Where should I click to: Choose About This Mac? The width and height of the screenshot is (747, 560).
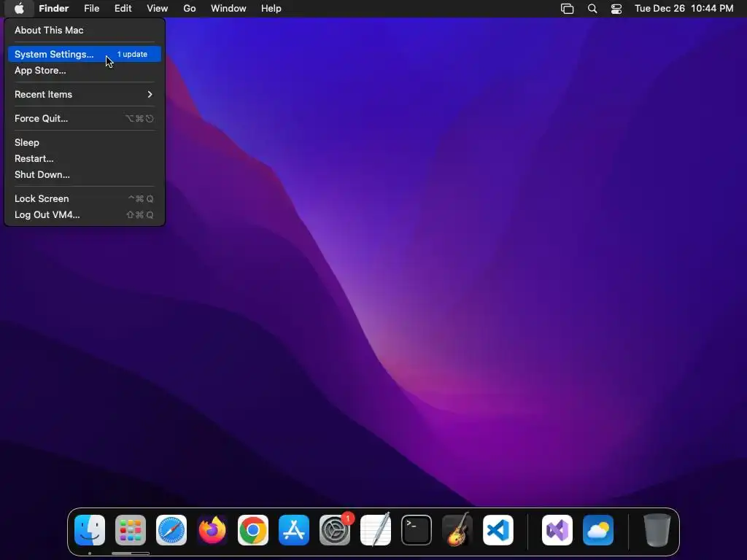click(85, 30)
